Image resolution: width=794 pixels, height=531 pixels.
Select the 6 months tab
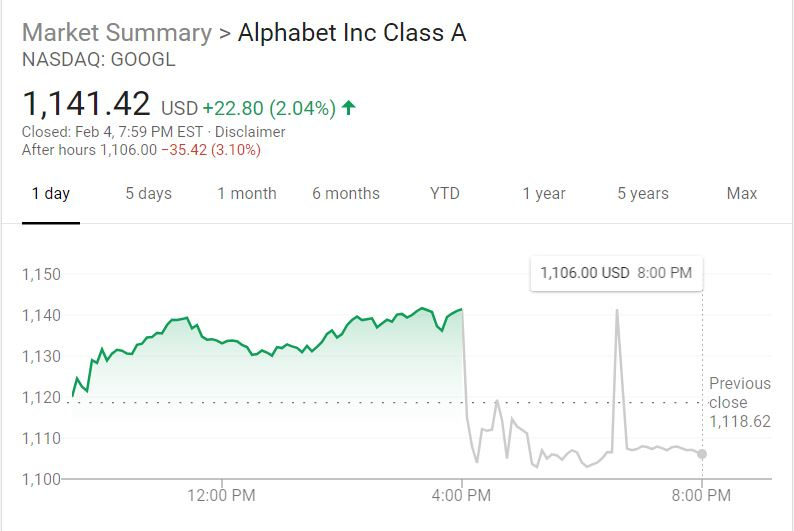tap(346, 194)
